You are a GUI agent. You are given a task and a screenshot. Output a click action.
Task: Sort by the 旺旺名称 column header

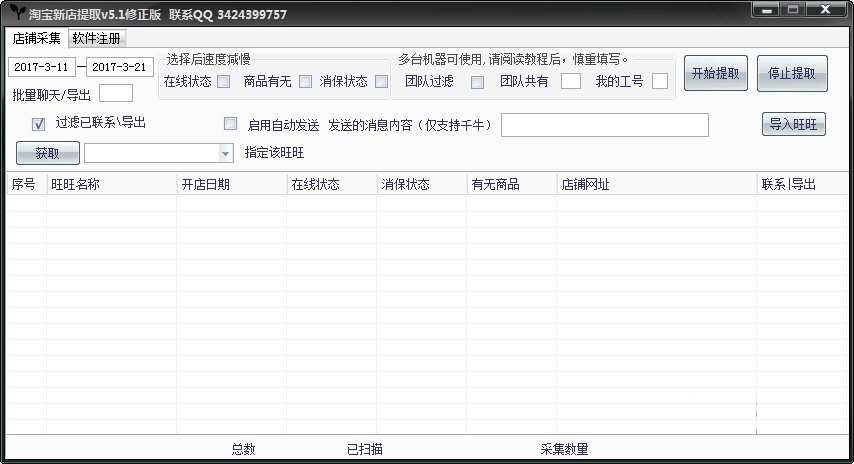point(112,184)
